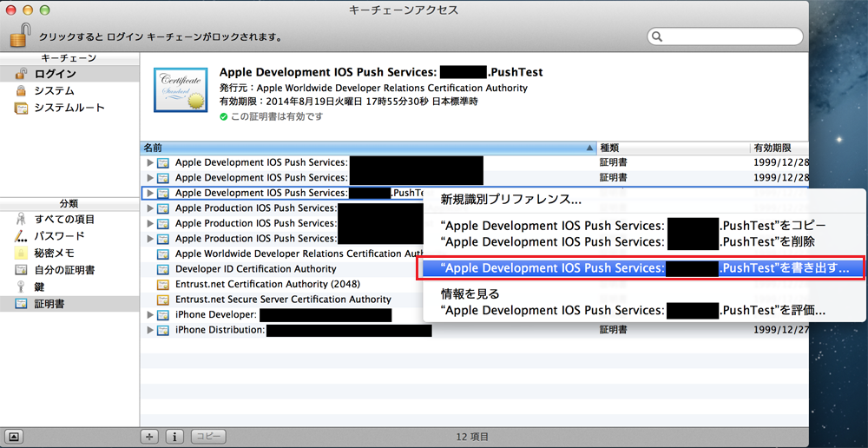This screenshot has height=448, width=868.
Task: Sort by 有効期限 column header
Action: pyautogui.click(x=779, y=148)
